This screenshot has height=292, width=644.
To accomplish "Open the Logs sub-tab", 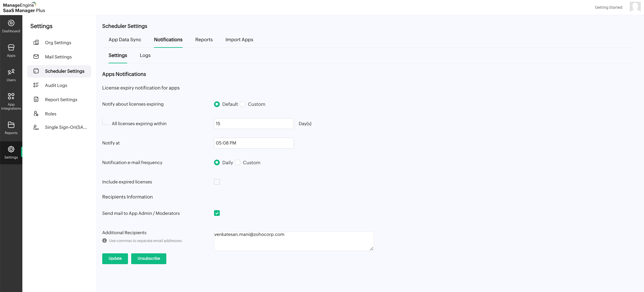I will (x=145, y=55).
